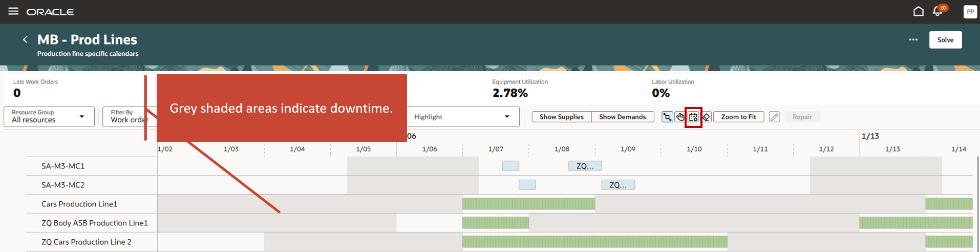Click the Late Work Orders metric

(x=35, y=89)
